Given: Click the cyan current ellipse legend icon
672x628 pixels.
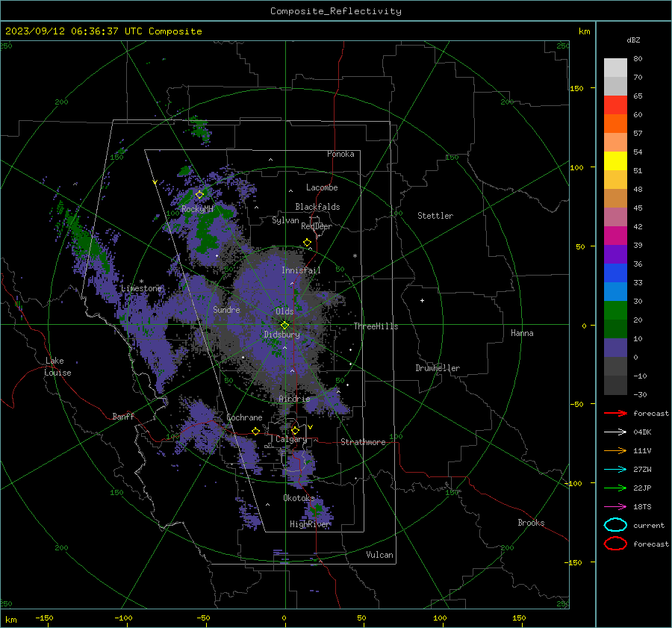Looking at the screenshot, I should click(615, 525).
